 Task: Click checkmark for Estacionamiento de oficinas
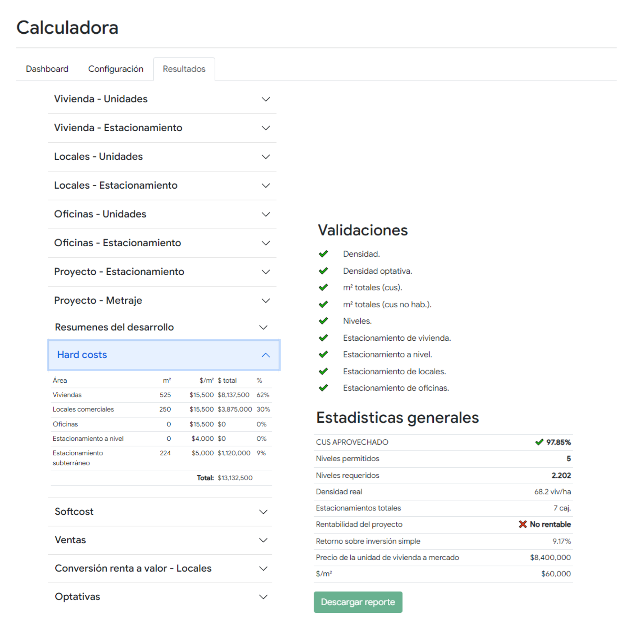(323, 388)
